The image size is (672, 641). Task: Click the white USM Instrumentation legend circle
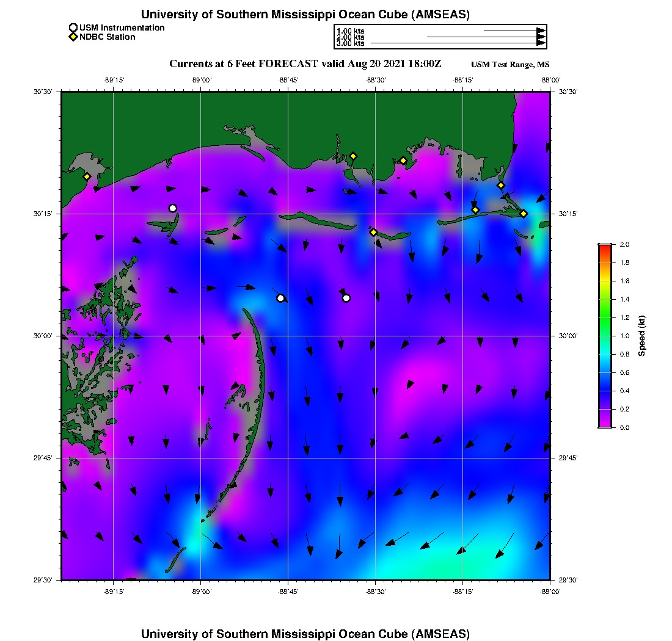(x=73, y=27)
